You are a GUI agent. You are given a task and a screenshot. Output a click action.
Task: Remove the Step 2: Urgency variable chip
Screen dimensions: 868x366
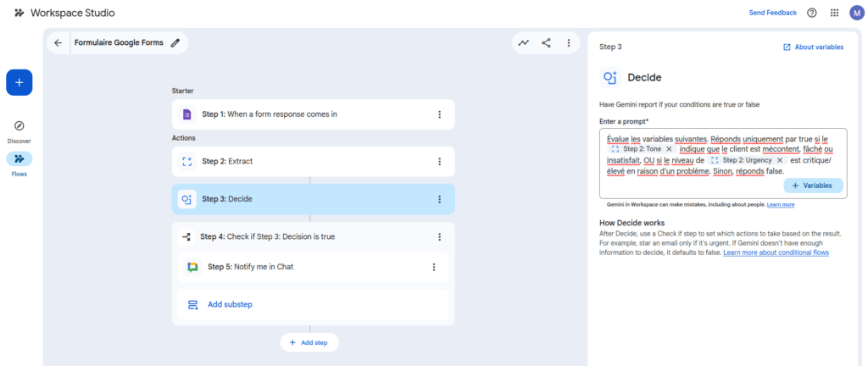click(x=780, y=160)
